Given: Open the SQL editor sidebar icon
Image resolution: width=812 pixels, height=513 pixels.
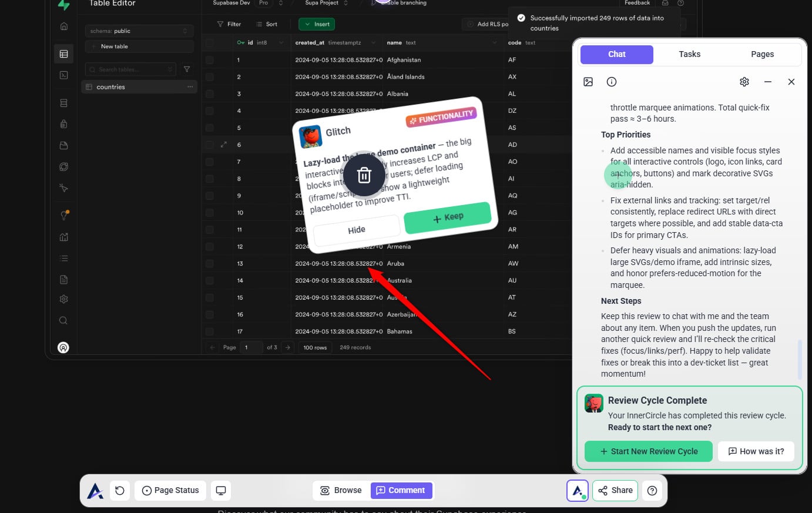Looking at the screenshot, I should pyautogui.click(x=64, y=75).
